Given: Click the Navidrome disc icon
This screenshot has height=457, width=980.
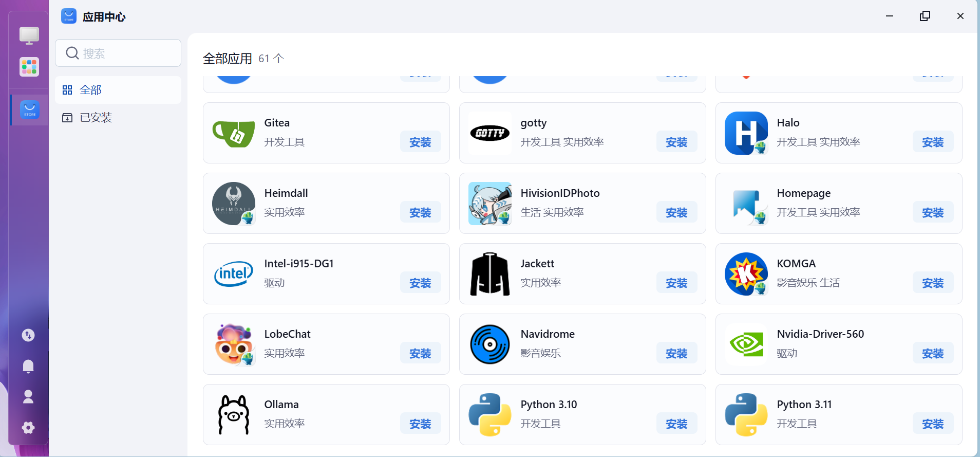Looking at the screenshot, I should 490,344.
